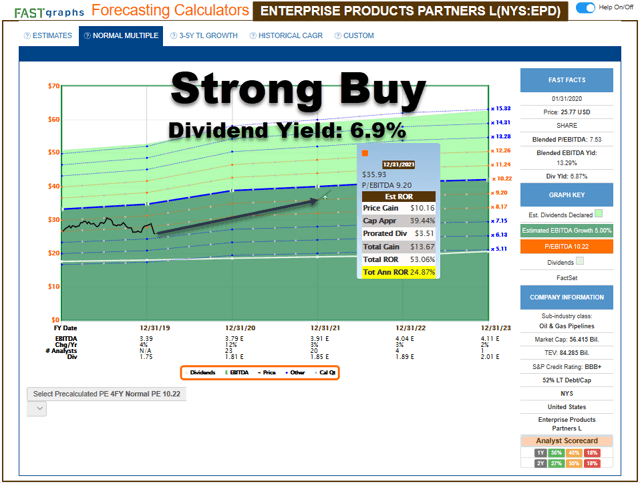
Task: Click the 1Y scorecard label
Action: tap(540, 453)
